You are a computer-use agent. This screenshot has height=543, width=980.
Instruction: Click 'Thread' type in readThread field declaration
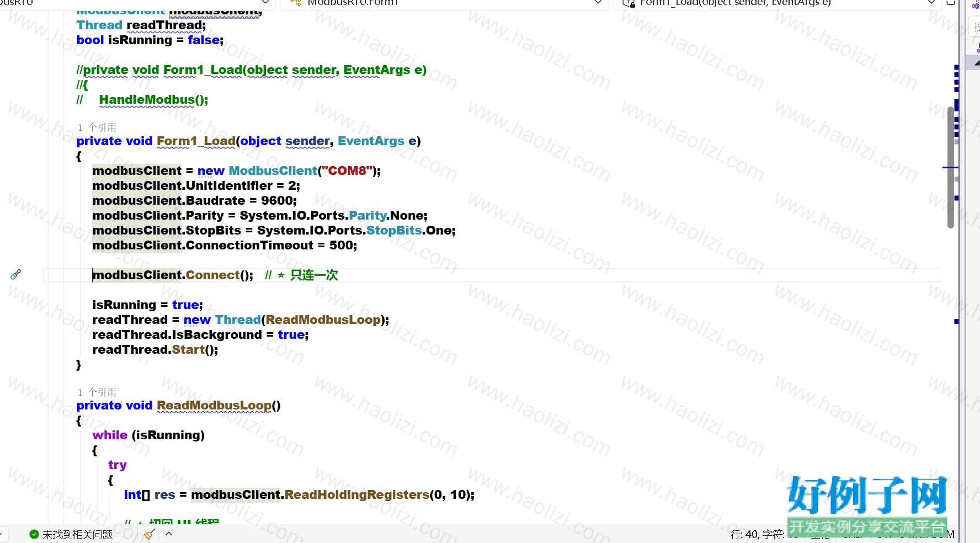[99, 25]
